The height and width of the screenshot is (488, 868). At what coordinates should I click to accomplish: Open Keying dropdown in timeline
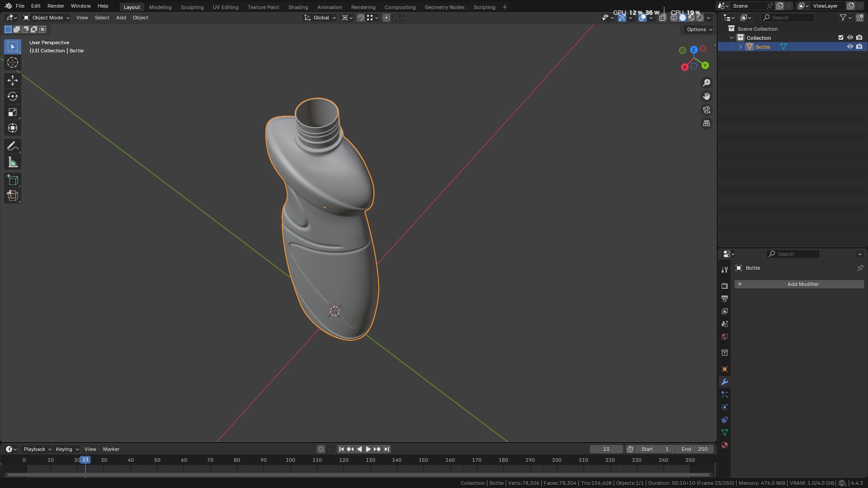pyautogui.click(x=67, y=449)
